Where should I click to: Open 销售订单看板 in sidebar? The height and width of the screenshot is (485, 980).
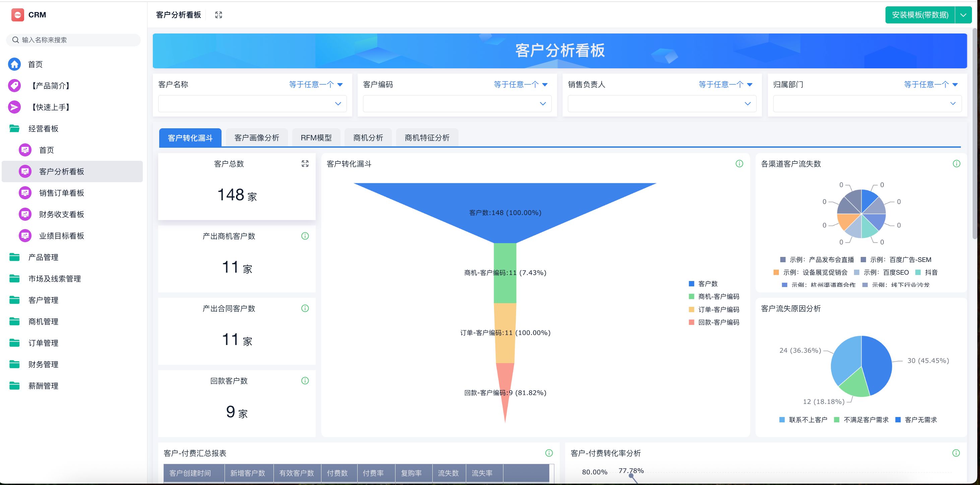[61, 193]
